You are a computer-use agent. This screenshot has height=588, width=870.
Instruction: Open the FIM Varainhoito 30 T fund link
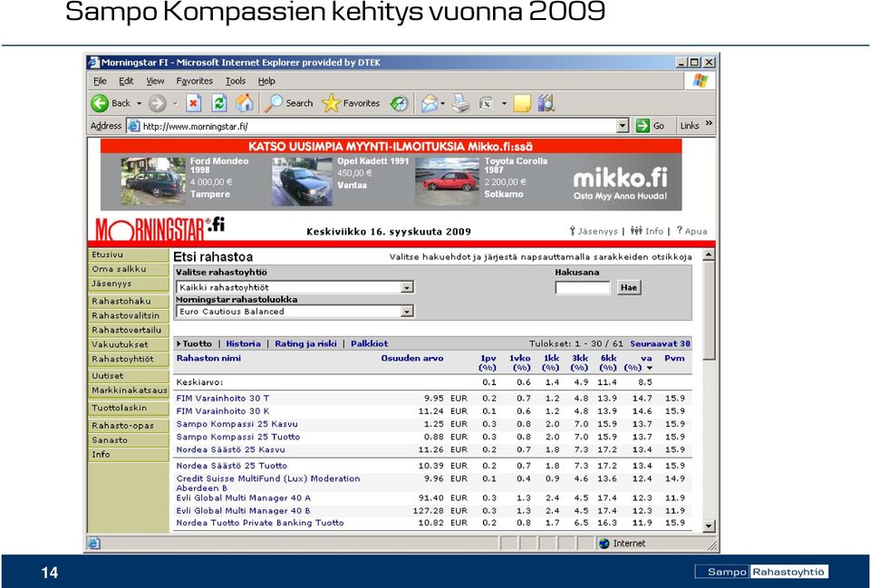point(223,399)
